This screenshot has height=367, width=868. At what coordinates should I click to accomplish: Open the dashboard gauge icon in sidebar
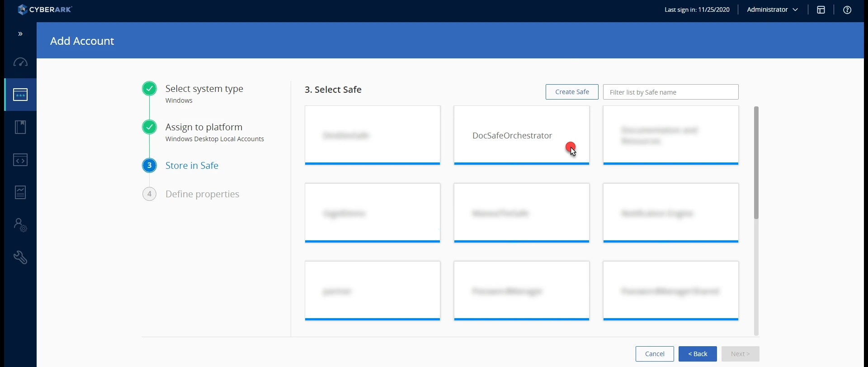pos(20,62)
